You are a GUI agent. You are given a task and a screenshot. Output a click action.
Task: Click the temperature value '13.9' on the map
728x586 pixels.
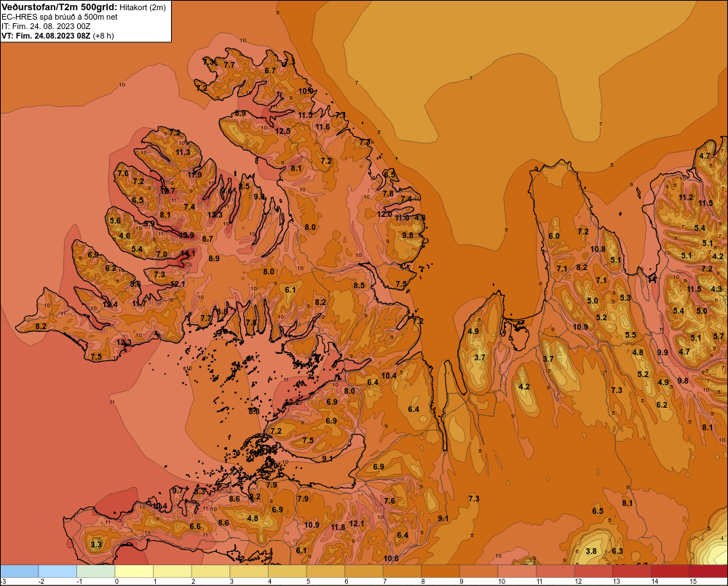[x=186, y=235]
